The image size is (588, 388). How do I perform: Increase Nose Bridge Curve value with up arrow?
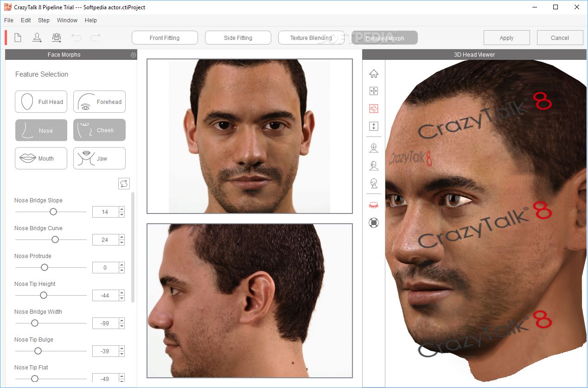(x=121, y=237)
